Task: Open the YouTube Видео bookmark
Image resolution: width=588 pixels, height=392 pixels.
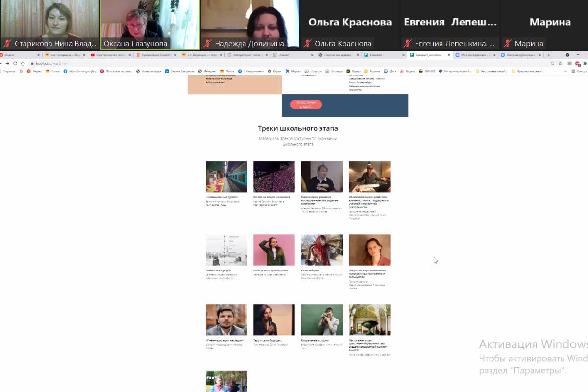Action: point(354,71)
